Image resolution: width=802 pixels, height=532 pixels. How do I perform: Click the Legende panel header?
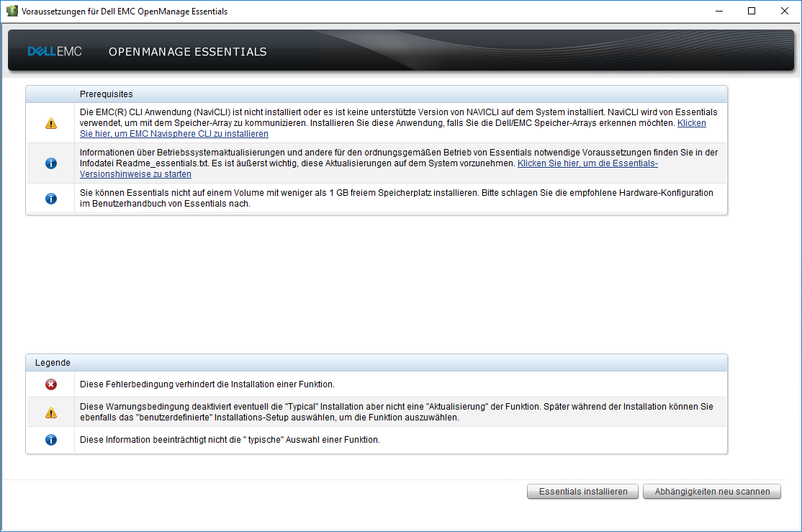(x=377, y=363)
